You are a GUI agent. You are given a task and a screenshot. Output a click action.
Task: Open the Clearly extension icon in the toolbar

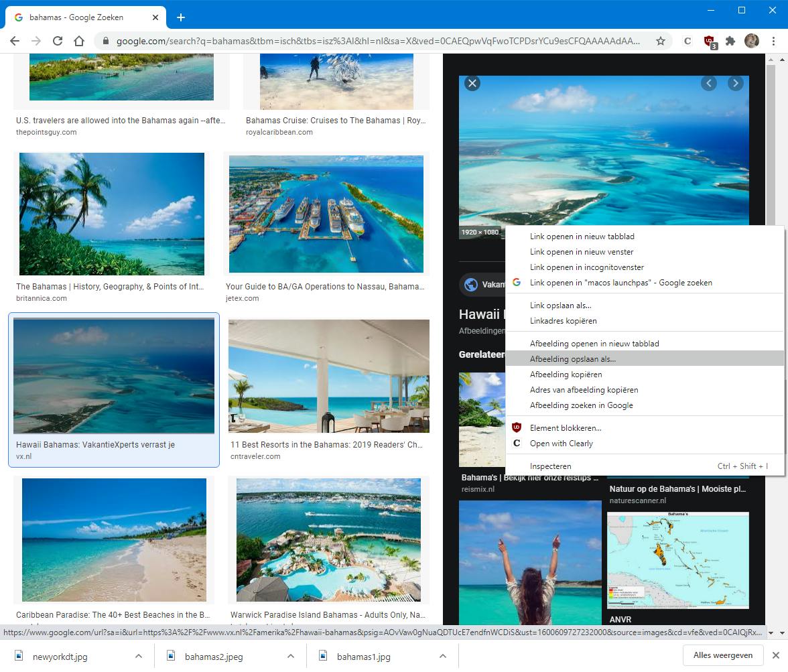pos(687,42)
